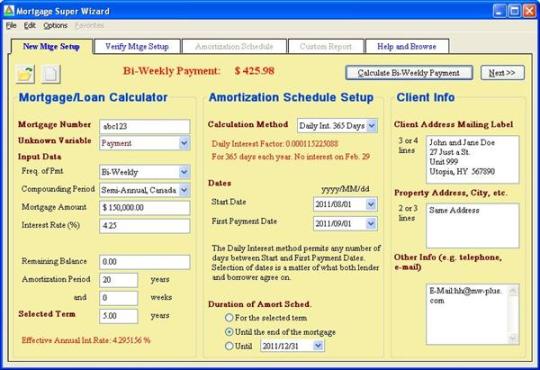540x370 pixels.
Task: Open file using the folder icon
Action: tap(25, 74)
